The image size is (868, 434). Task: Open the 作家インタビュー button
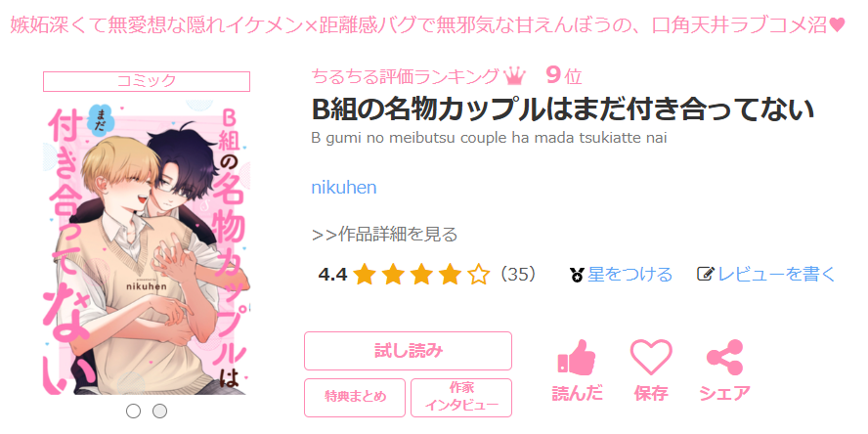[461, 398]
